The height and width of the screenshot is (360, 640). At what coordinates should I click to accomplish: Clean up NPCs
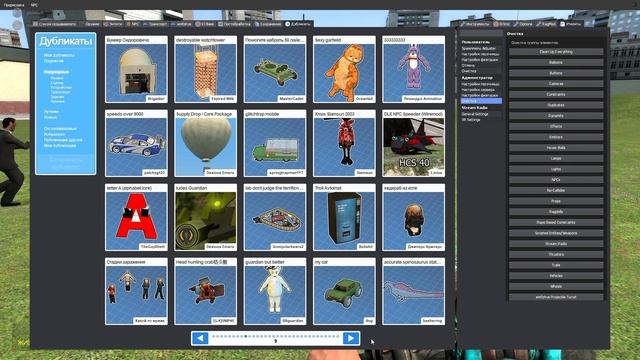pos(556,180)
